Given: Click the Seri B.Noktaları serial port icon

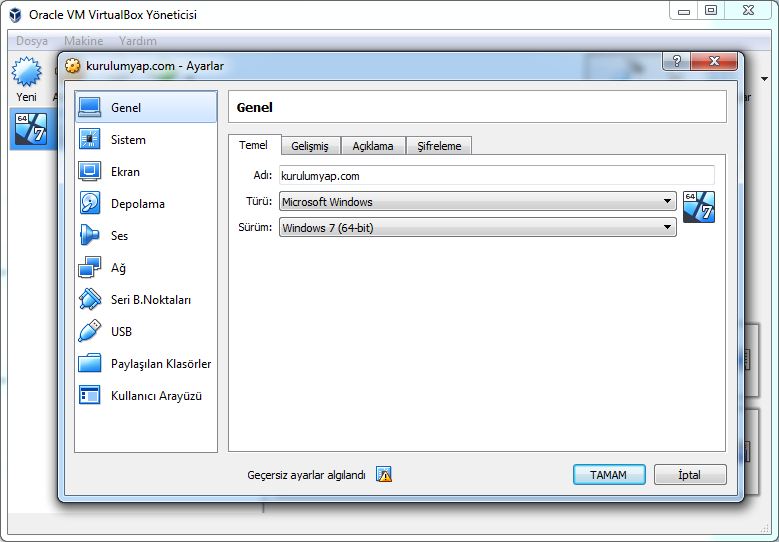Looking at the screenshot, I should click(x=90, y=299).
